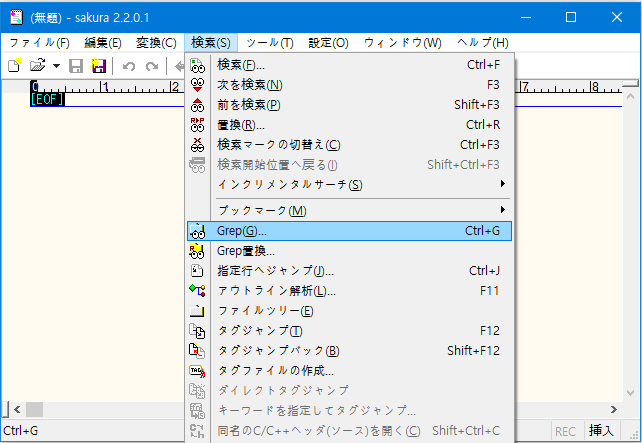Click the horizontal scrollbar thumb
Screen dimensions: 642x443
click(34, 409)
